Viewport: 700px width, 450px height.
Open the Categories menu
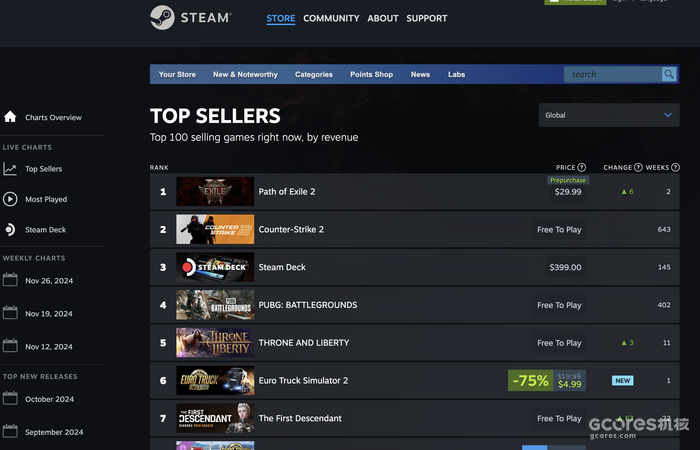click(314, 75)
